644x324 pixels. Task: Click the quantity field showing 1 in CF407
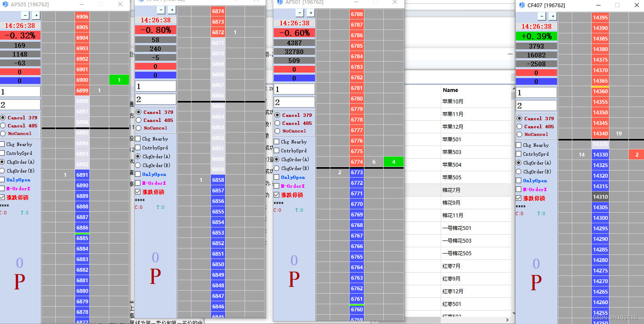(x=536, y=93)
